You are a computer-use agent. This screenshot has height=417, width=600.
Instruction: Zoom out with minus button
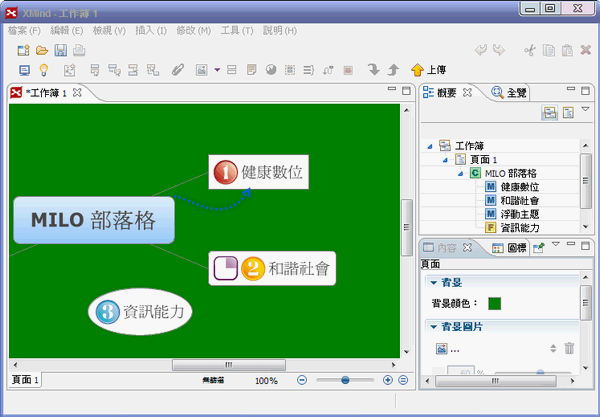coord(302,380)
